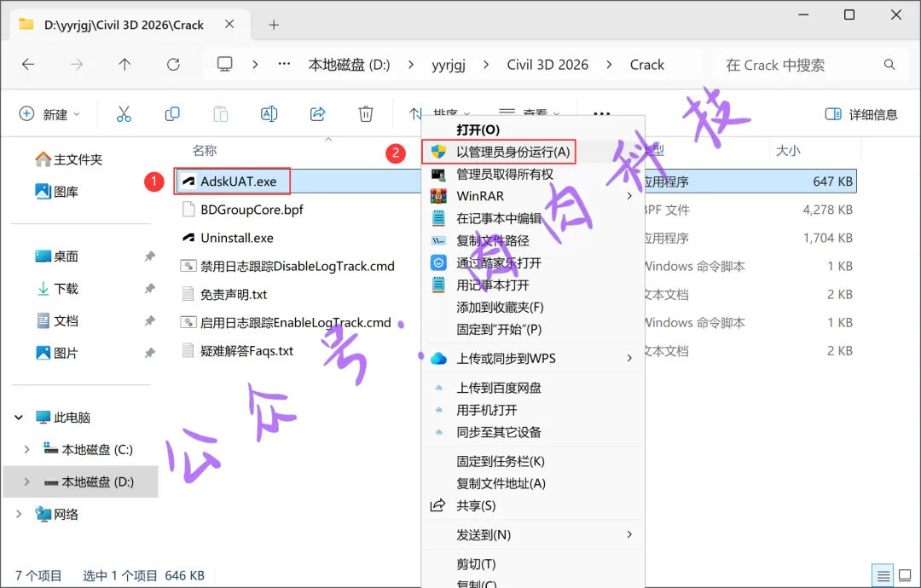Switch to large thumbnails view icon

pyautogui.click(x=905, y=576)
